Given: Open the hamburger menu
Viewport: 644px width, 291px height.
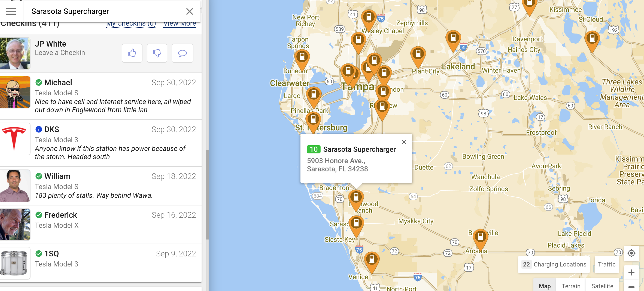Looking at the screenshot, I should (11, 11).
